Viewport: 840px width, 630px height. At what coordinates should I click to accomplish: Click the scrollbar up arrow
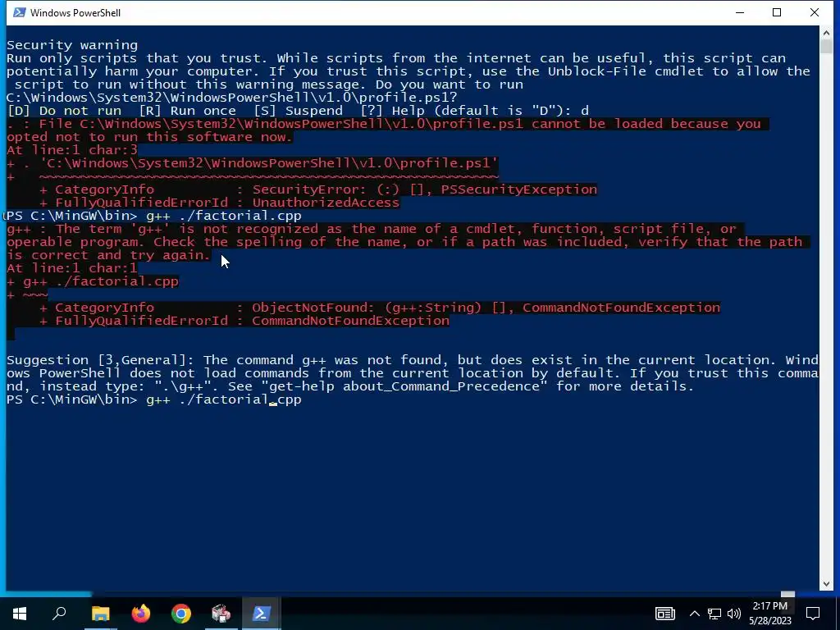(x=826, y=33)
